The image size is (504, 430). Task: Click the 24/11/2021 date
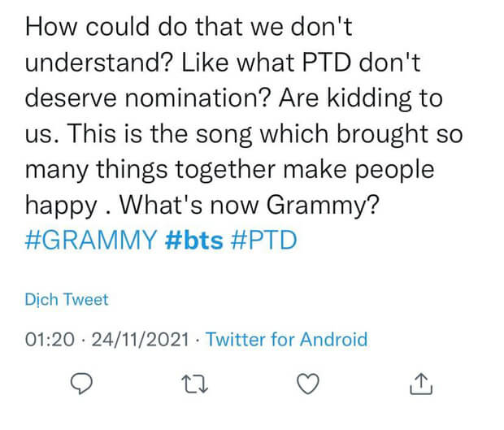click(141, 340)
